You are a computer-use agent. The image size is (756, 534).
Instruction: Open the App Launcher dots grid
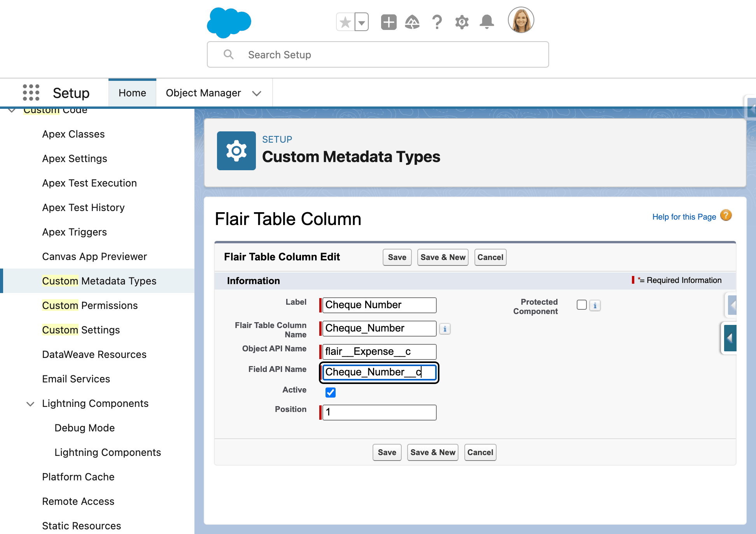click(x=31, y=92)
